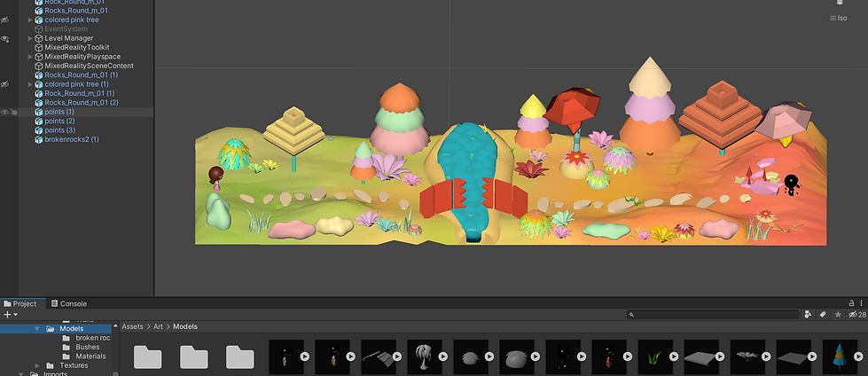Select the gray palm tree model thumbnail
The image size is (868, 376).
(425, 356)
